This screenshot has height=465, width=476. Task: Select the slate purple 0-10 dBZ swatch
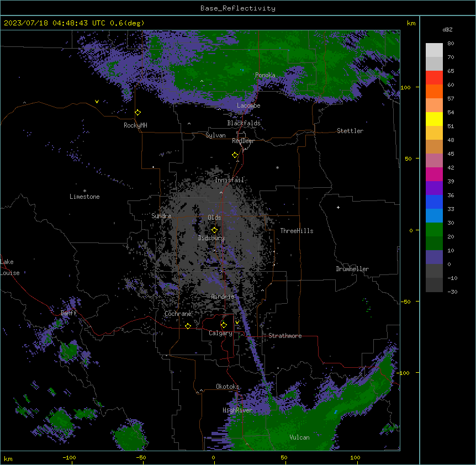[434, 257]
